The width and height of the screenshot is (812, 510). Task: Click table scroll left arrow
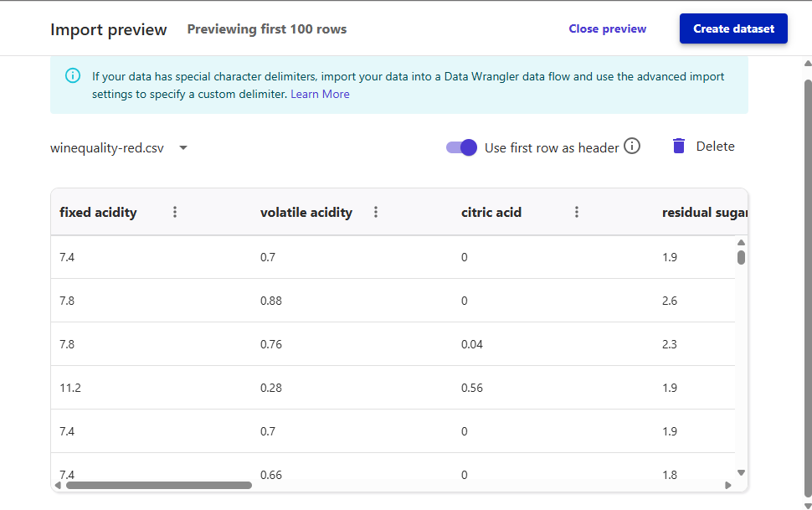(58, 485)
